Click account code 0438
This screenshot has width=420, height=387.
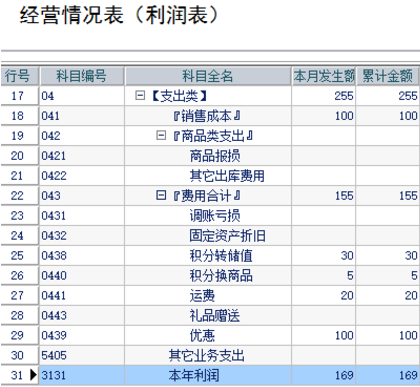(x=54, y=256)
